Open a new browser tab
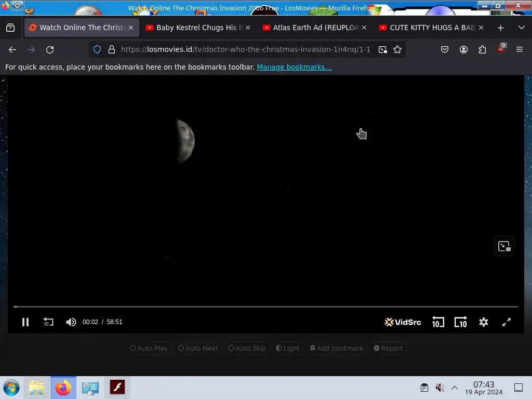Viewport: 532px width, 399px height. pos(500,28)
